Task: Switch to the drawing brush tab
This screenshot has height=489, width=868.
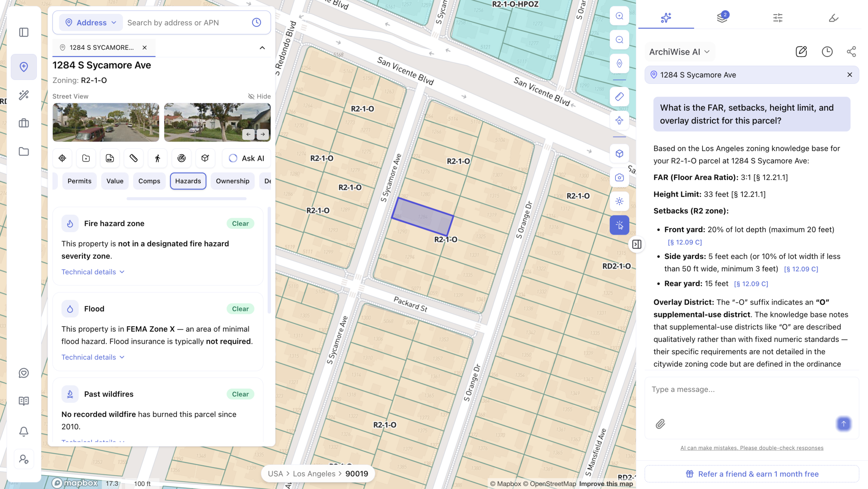Action: click(x=833, y=18)
